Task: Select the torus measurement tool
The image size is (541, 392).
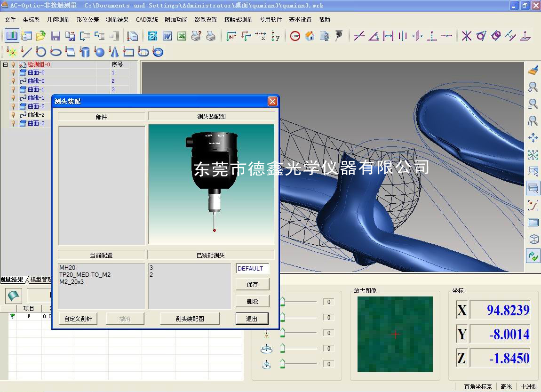Action: click(x=158, y=52)
